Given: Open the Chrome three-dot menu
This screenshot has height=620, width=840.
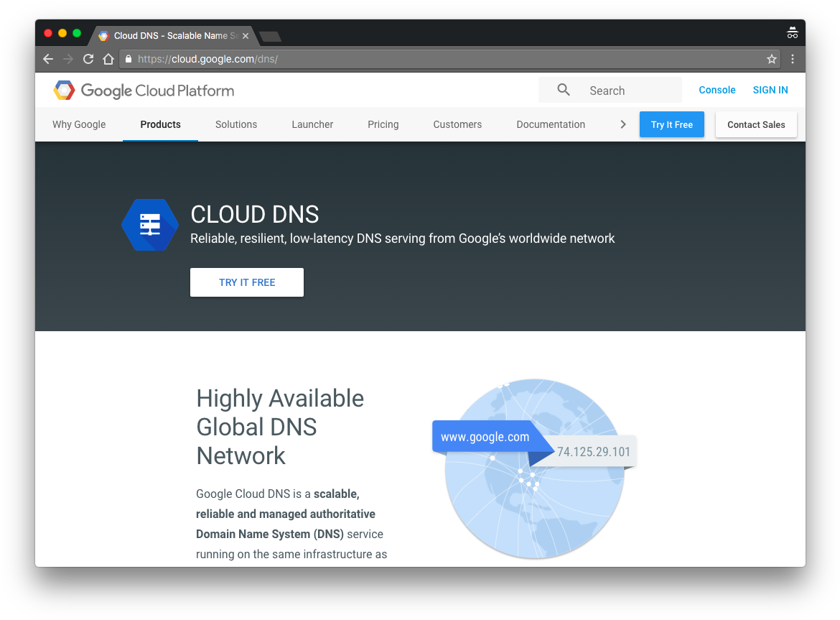Looking at the screenshot, I should (793, 60).
